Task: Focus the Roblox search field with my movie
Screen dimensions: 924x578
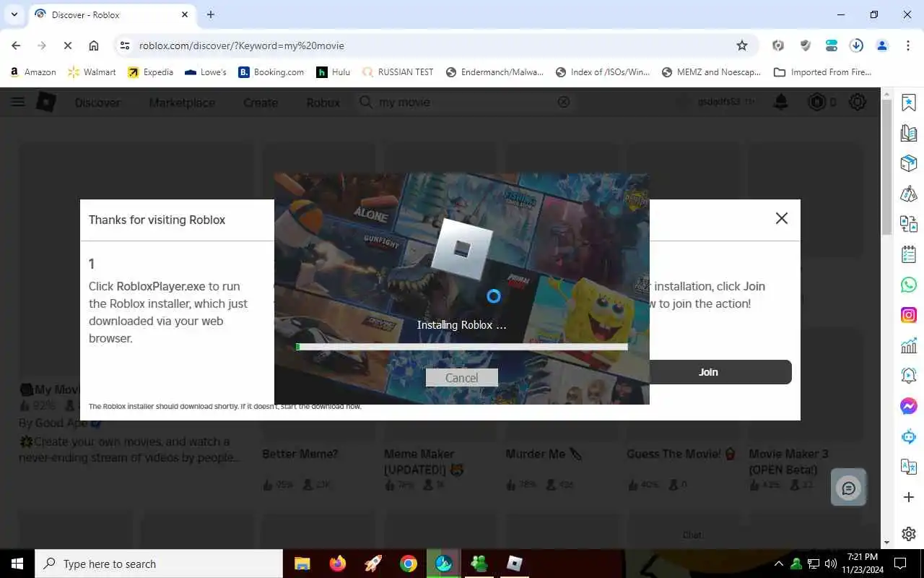Action: tap(465, 103)
